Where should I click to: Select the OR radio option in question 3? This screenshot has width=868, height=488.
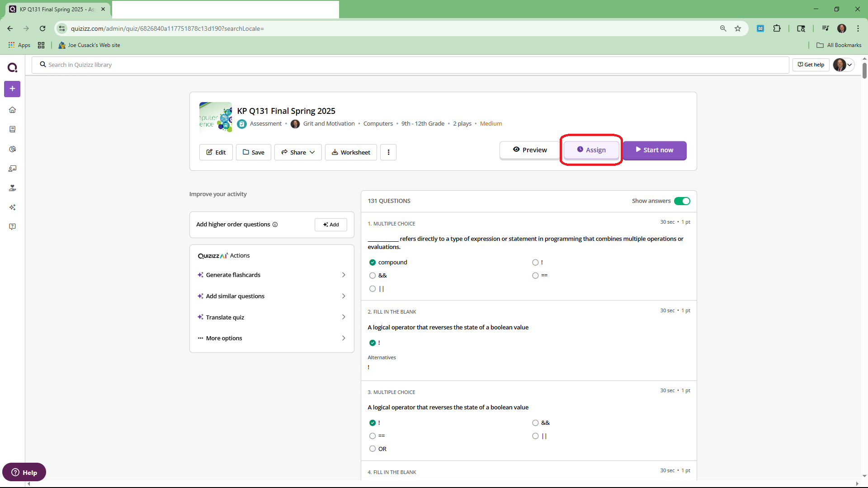tap(373, 449)
